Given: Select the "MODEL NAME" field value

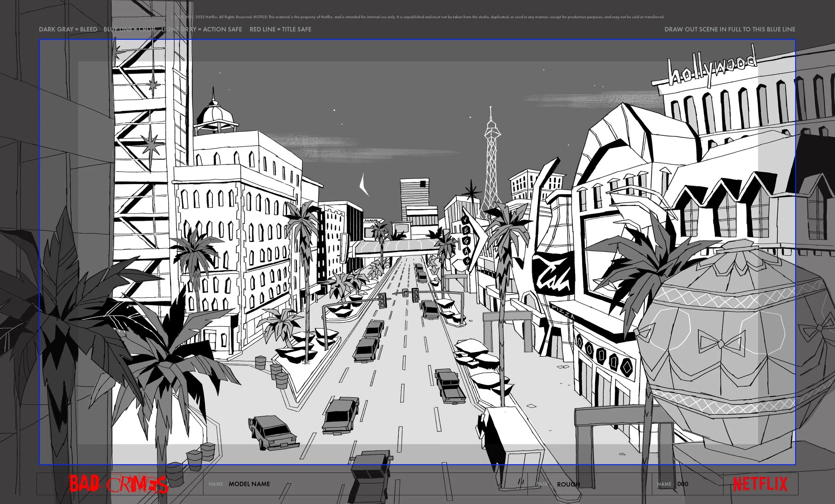Looking at the screenshot, I should 249,484.
